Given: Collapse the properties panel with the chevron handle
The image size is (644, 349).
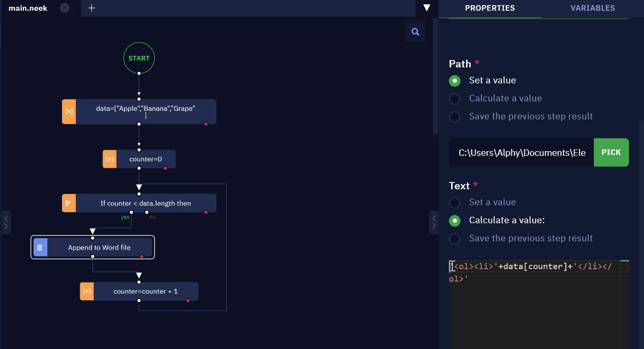Looking at the screenshot, I should pos(434,222).
